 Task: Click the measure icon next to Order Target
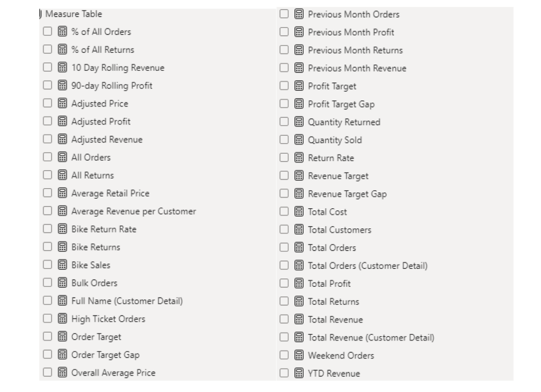tap(62, 337)
